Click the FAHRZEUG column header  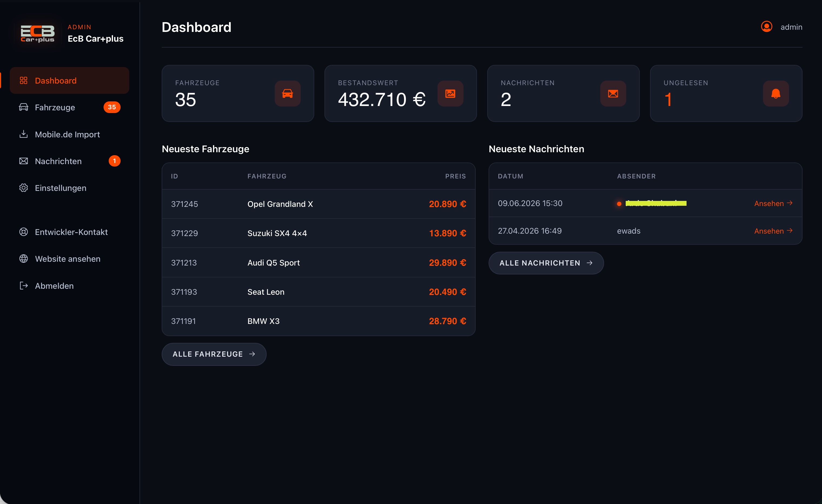coord(267,176)
